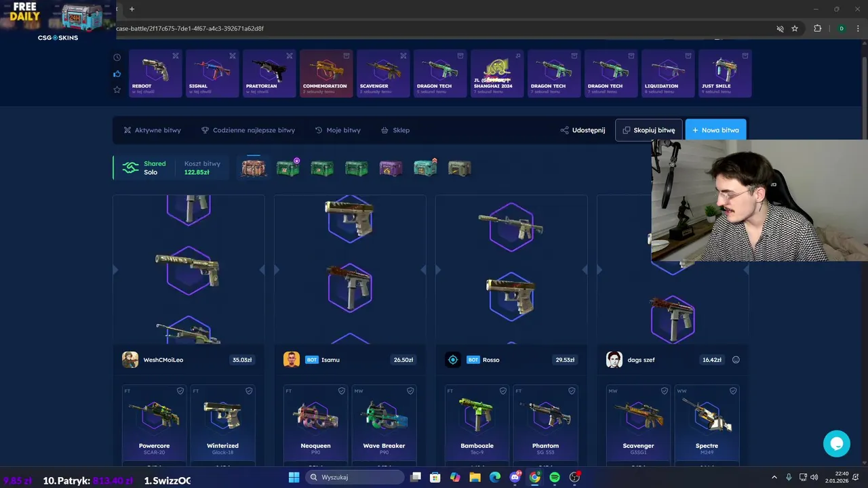Click left arrow on Isamu's spinner

click(x=277, y=270)
